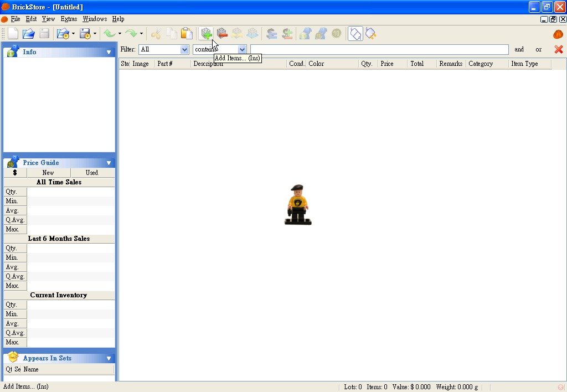Open the Export dropdown arrow
The image size is (567, 392).
[x=95, y=34]
